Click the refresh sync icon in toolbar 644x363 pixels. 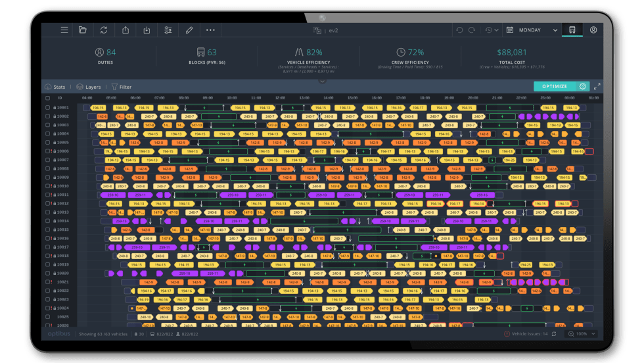[104, 30]
